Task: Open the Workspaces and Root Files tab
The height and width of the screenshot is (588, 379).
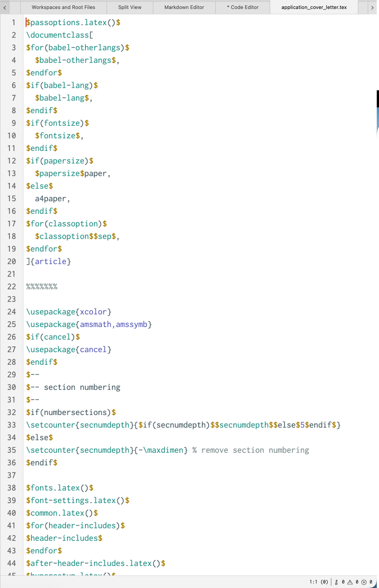Action: [x=63, y=7]
